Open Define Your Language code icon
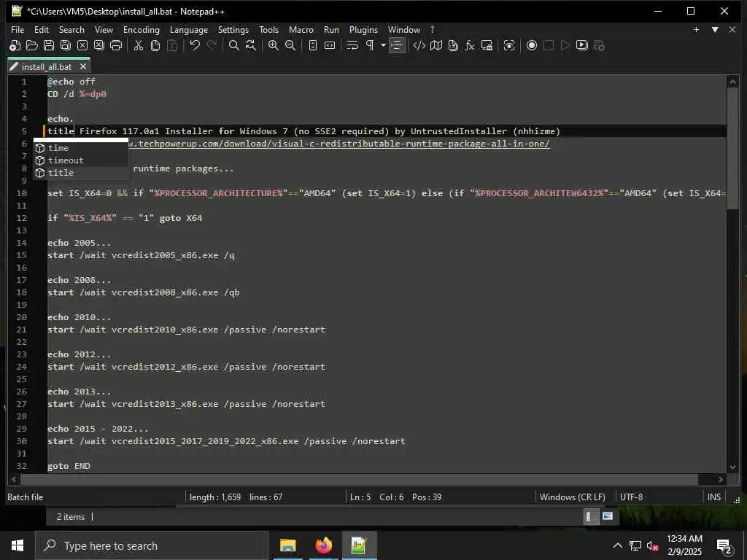The height and width of the screenshot is (560, 747). (x=419, y=45)
